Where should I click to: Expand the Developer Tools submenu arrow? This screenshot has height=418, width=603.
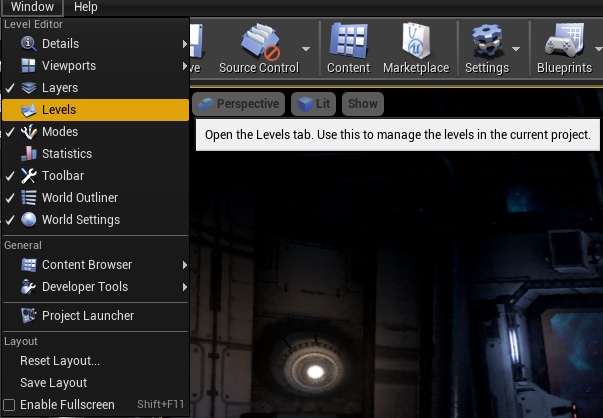pos(185,287)
